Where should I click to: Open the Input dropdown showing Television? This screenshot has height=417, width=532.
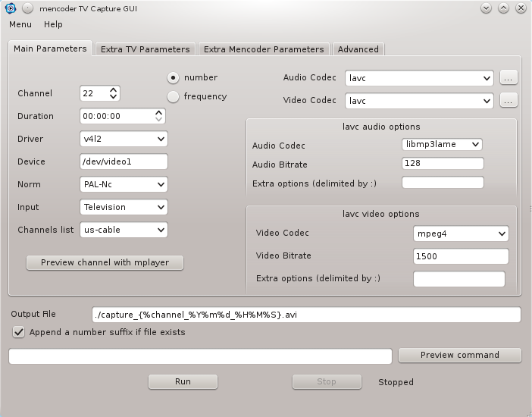(x=124, y=207)
